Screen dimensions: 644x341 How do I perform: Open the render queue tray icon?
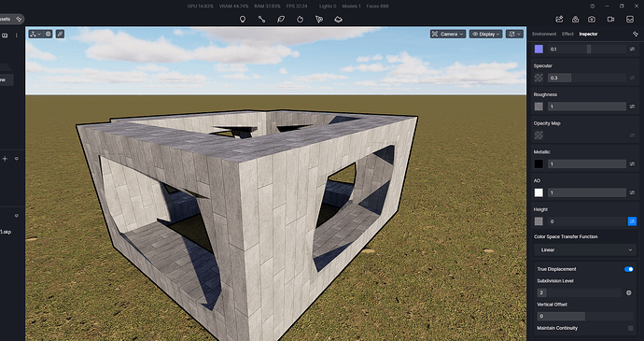click(x=630, y=19)
